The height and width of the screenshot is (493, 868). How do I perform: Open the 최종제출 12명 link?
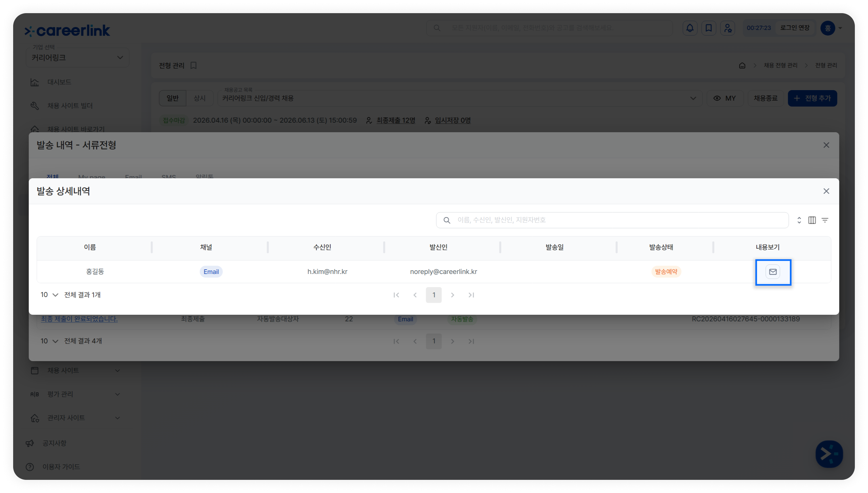[396, 121]
